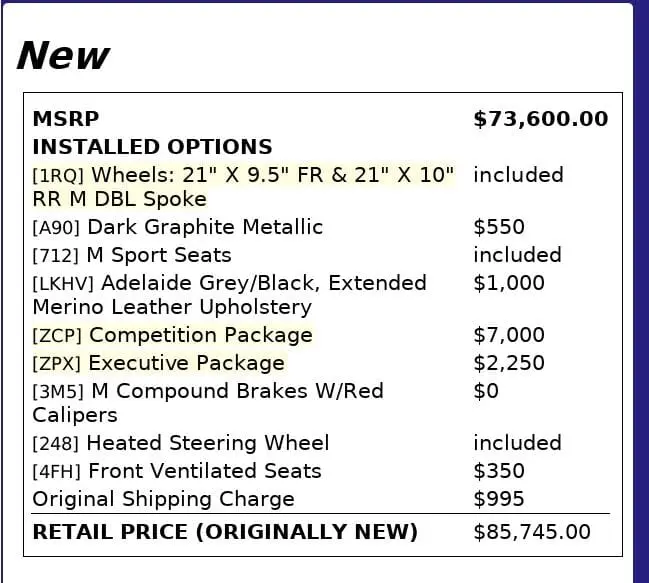
Task: Click the $550 paint price
Action: click(498, 227)
